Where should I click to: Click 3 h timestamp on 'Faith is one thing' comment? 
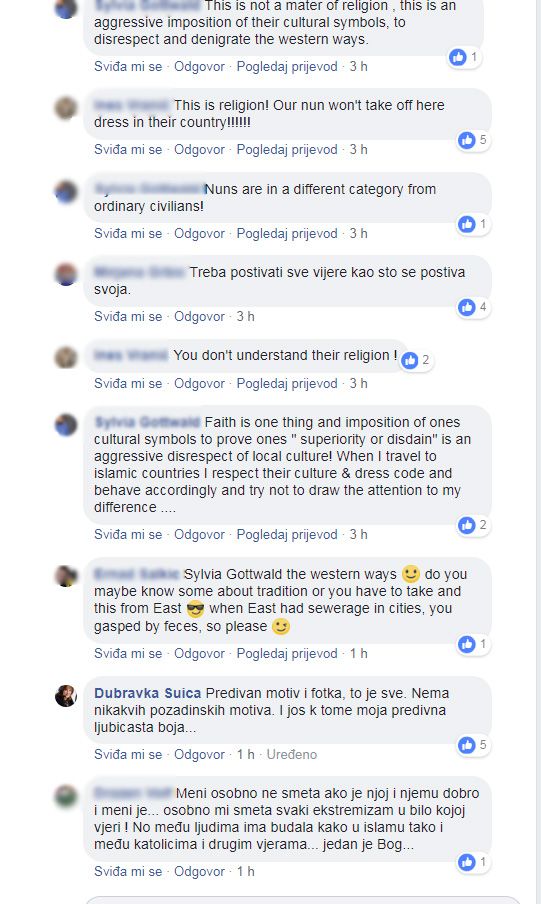358,534
